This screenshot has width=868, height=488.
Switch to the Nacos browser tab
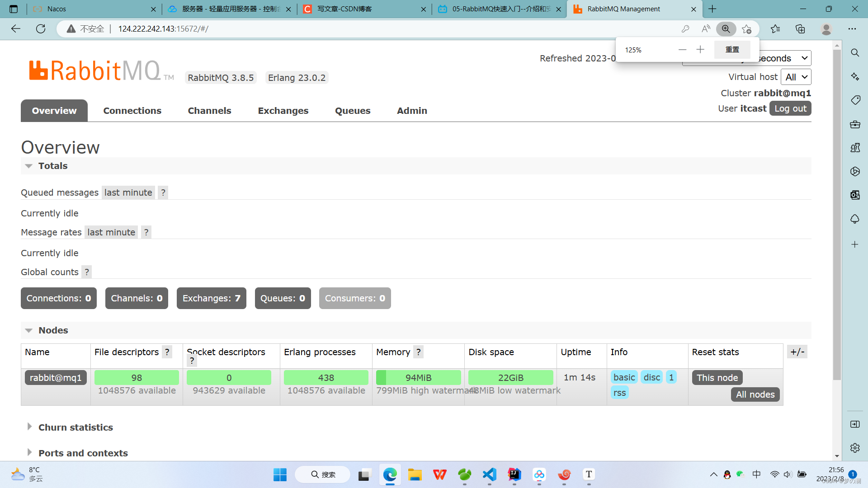(94, 9)
